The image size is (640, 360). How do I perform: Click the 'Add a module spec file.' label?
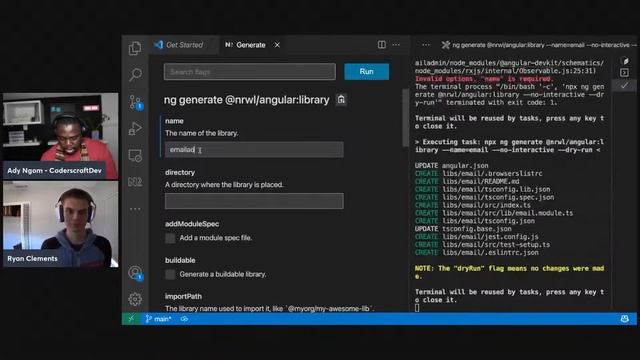(x=216, y=238)
